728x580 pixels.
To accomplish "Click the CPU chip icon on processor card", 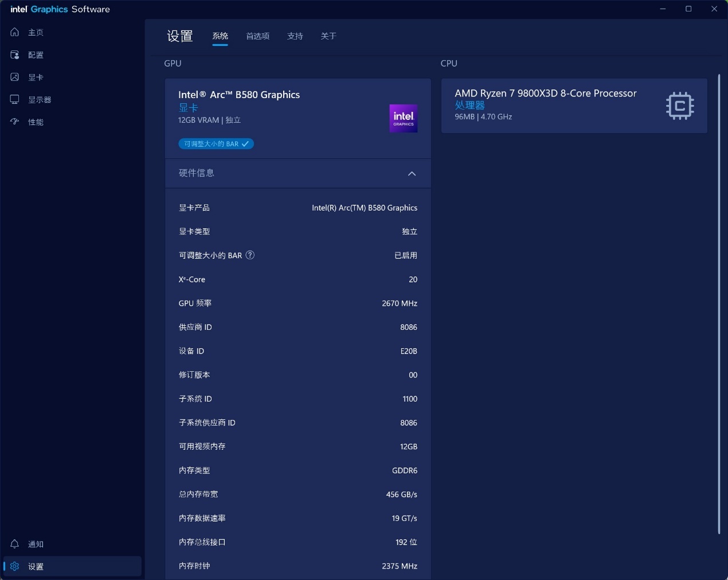I will tap(680, 106).
